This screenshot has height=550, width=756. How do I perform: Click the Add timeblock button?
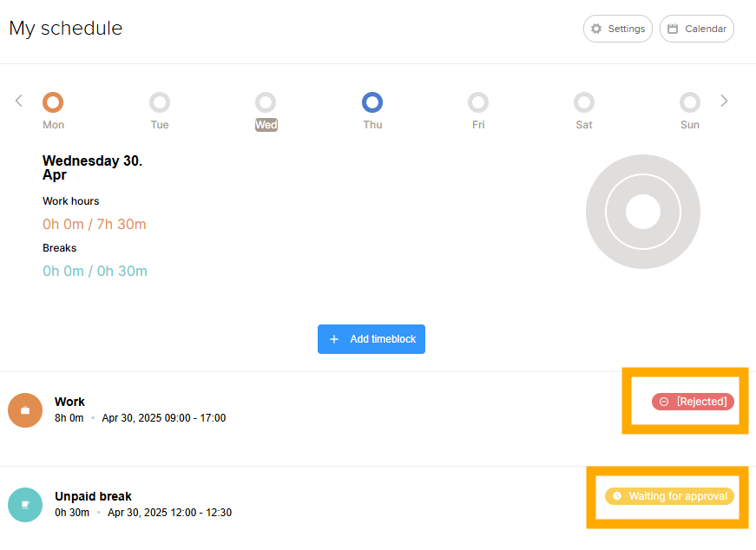(x=371, y=338)
